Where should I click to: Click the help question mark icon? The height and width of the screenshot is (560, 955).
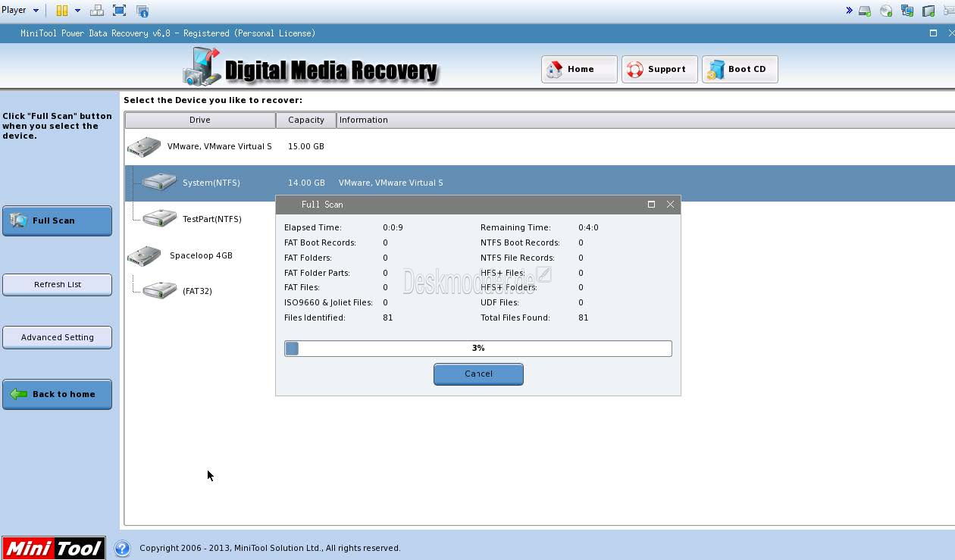point(122,548)
